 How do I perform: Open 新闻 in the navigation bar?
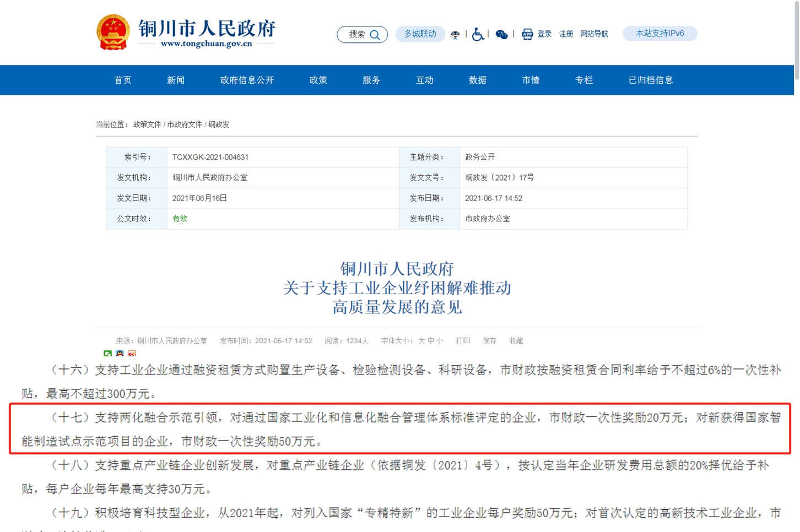pos(176,80)
